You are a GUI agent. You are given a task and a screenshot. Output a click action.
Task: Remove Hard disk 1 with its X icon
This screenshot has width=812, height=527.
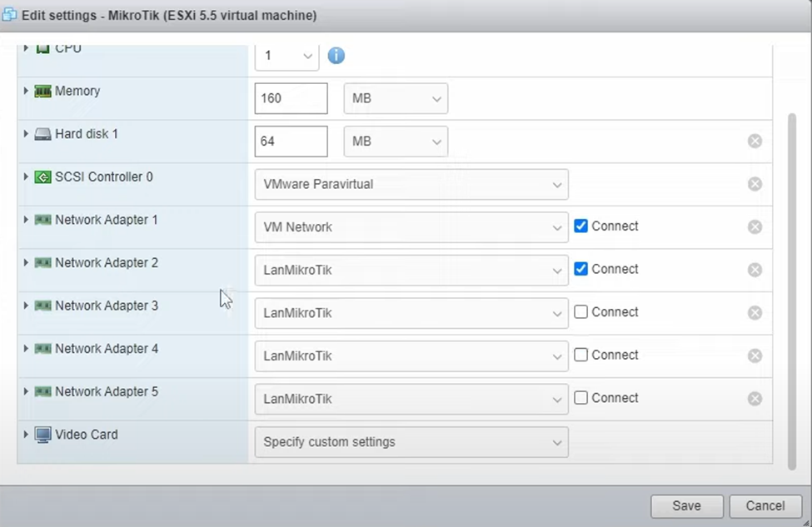tap(755, 142)
